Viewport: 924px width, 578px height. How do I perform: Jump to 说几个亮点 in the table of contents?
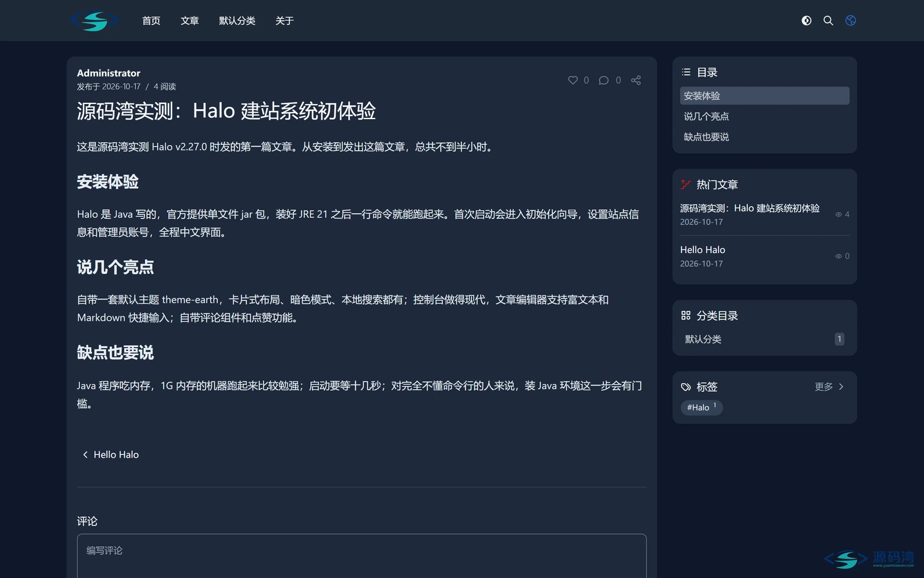coord(765,116)
